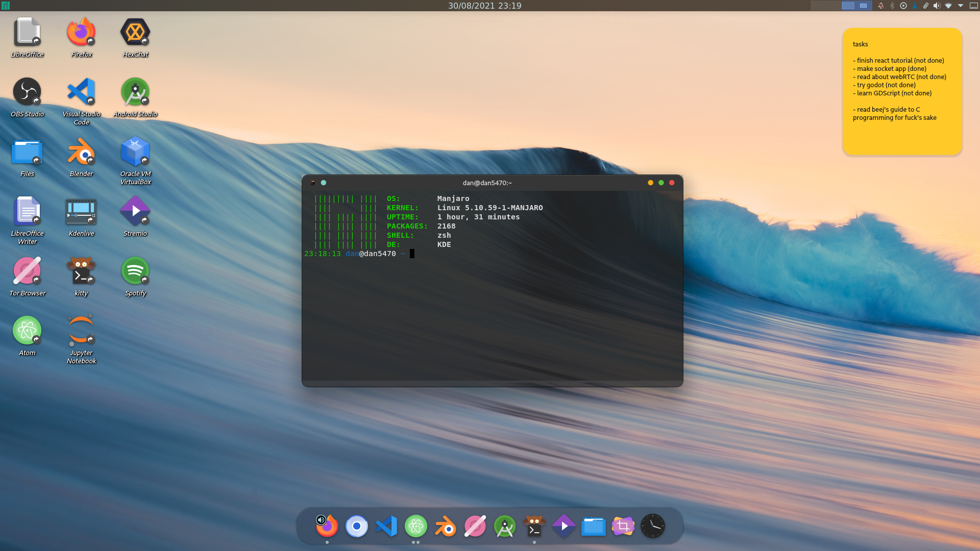Open HexChat IRC client
Screen dimensions: 980x551
click(135, 32)
